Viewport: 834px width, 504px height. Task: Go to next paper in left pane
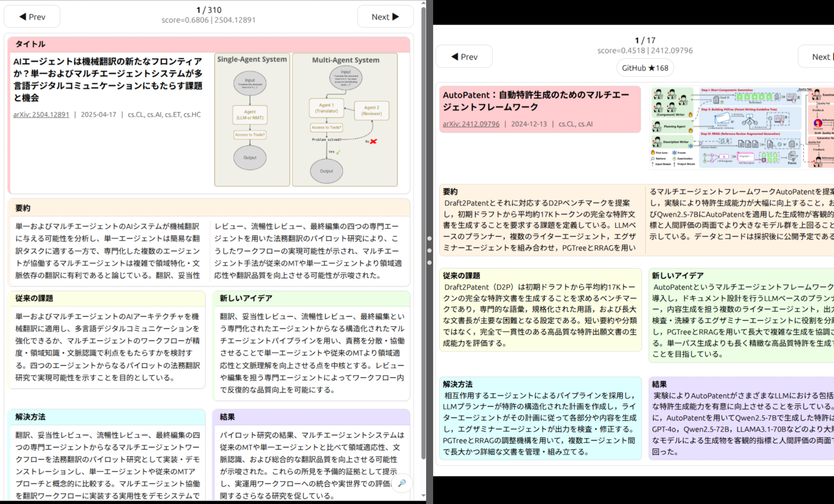tap(385, 17)
